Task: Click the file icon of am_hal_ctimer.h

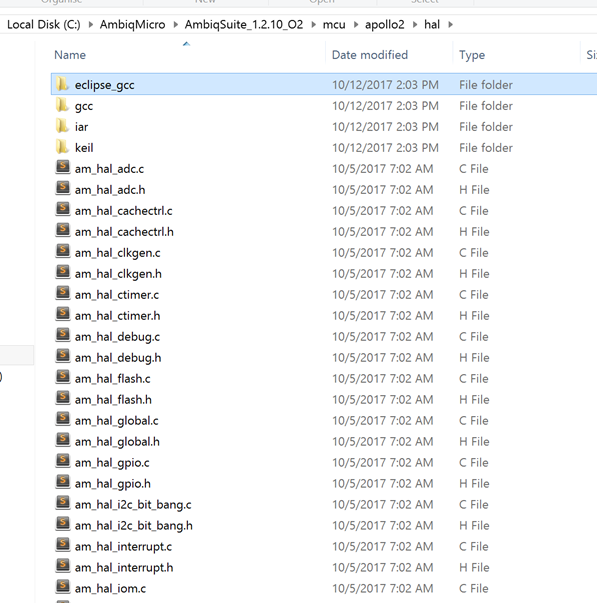Action: coord(63,315)
